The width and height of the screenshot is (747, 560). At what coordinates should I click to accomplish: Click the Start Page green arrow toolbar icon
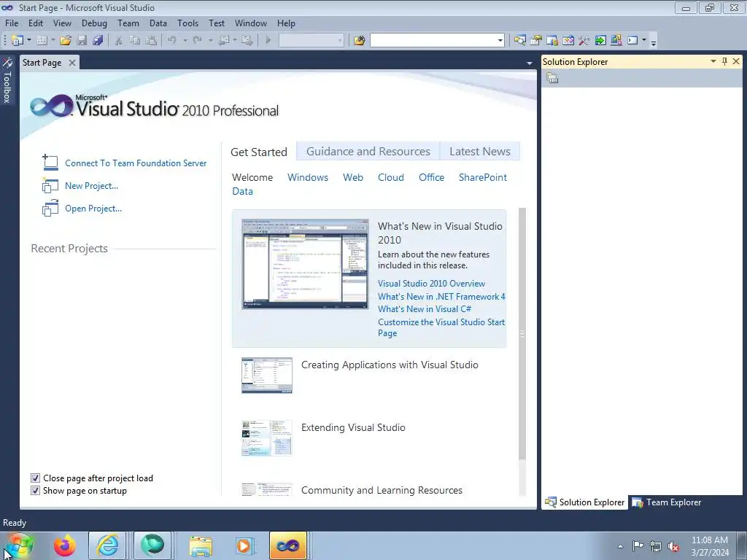click(600, 41)
